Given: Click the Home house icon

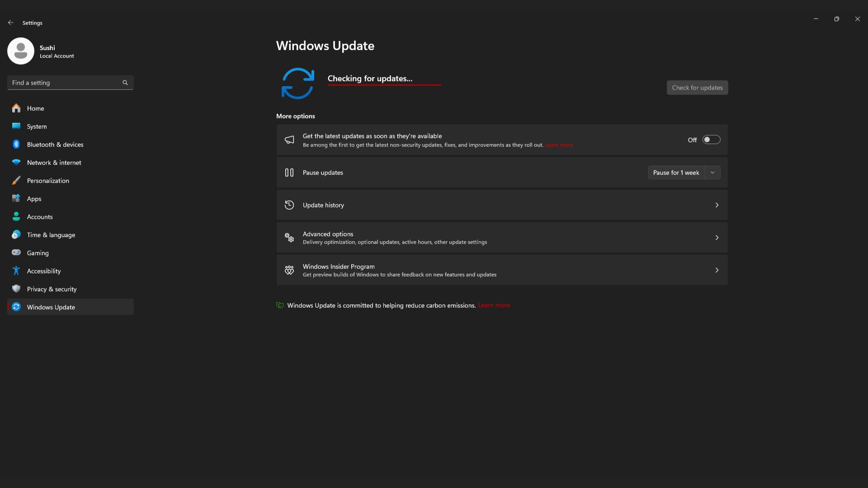Looking at the screenshot, I should pos(16,108).
